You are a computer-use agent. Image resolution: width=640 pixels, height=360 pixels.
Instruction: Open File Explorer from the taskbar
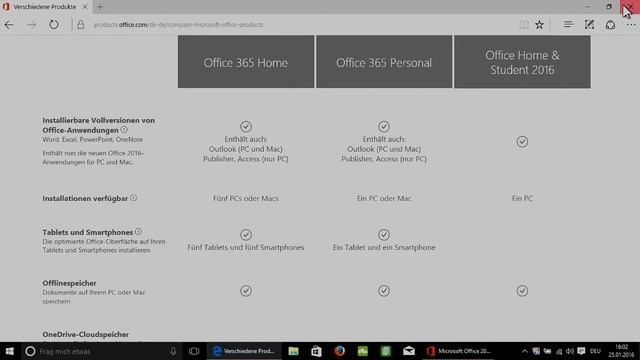293,351
